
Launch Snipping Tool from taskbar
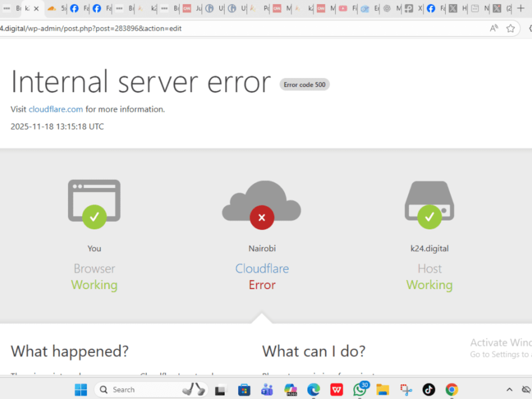point(406,390)
